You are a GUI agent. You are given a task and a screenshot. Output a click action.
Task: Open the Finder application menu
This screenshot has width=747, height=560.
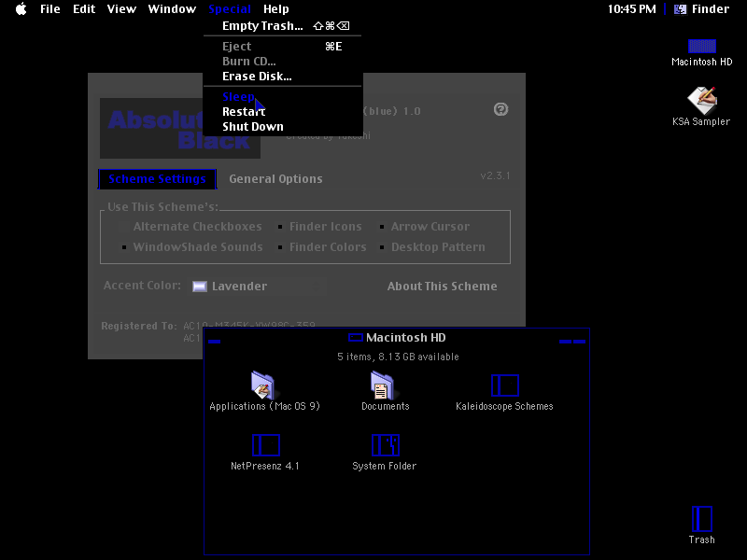click(701, 9)
